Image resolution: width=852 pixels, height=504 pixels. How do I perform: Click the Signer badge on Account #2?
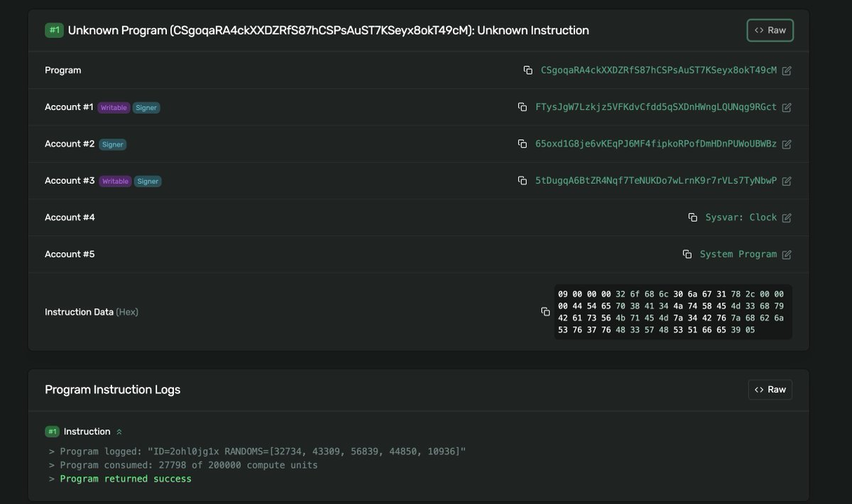click(x=112, y=145)
